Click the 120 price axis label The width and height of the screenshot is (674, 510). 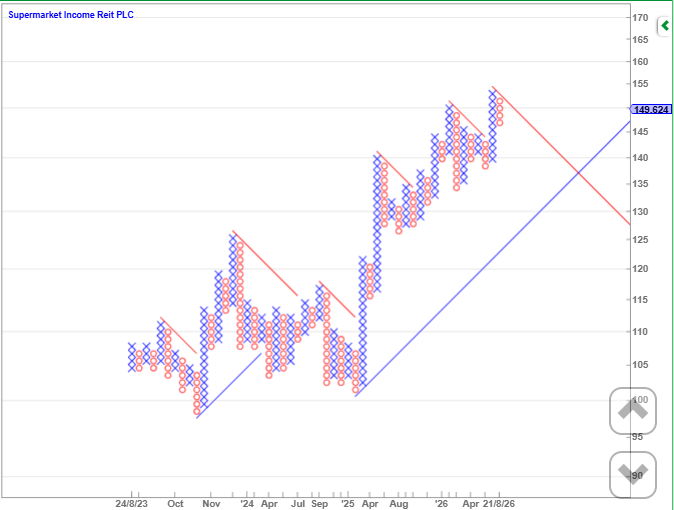tap(640, 269)
